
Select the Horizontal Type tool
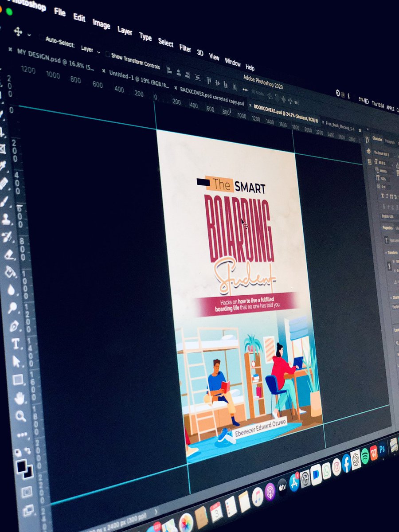click(15, 344)
